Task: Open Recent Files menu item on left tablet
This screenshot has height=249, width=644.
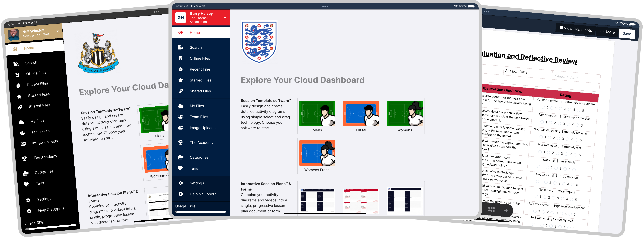Action: coord(37,84)
